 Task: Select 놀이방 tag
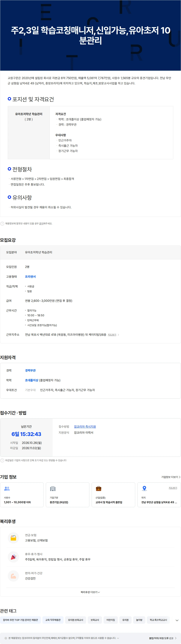tap(139, 620)
